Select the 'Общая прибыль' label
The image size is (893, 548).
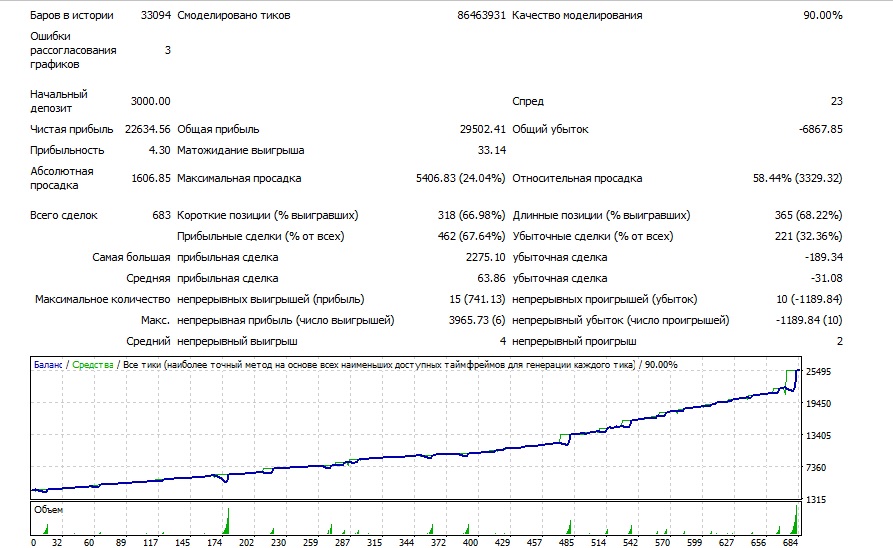pyautogui.click(x=218, y=129)
